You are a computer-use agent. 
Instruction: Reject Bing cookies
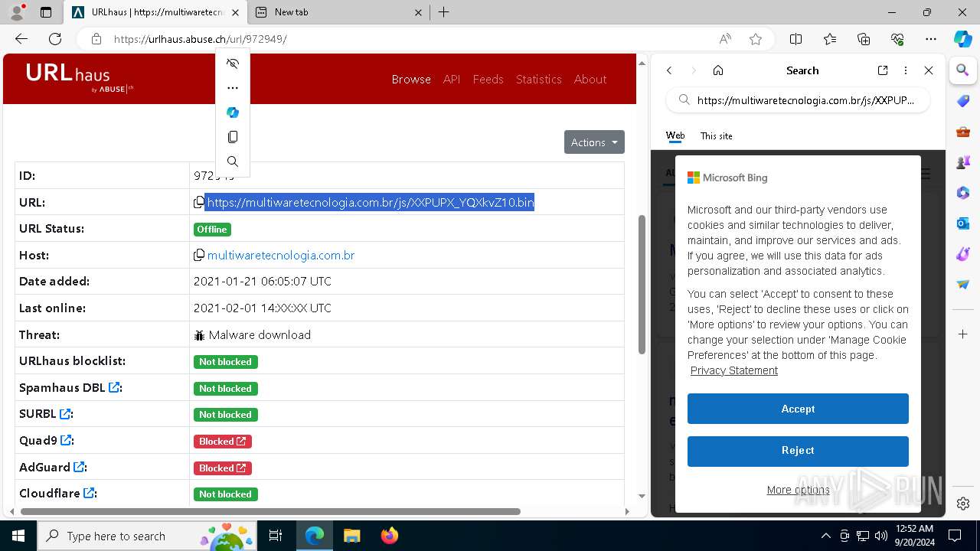click(798, 451)
